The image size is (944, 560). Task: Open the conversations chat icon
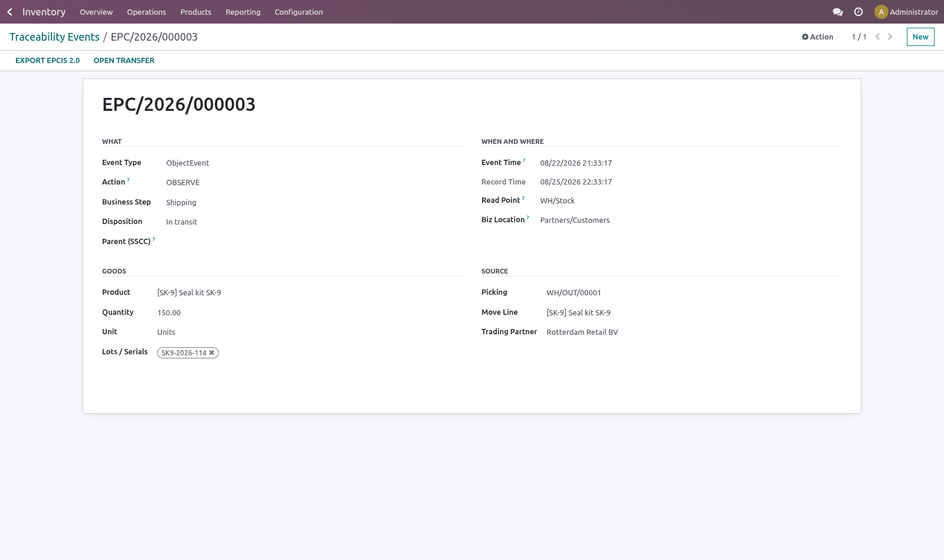point(837,12)
